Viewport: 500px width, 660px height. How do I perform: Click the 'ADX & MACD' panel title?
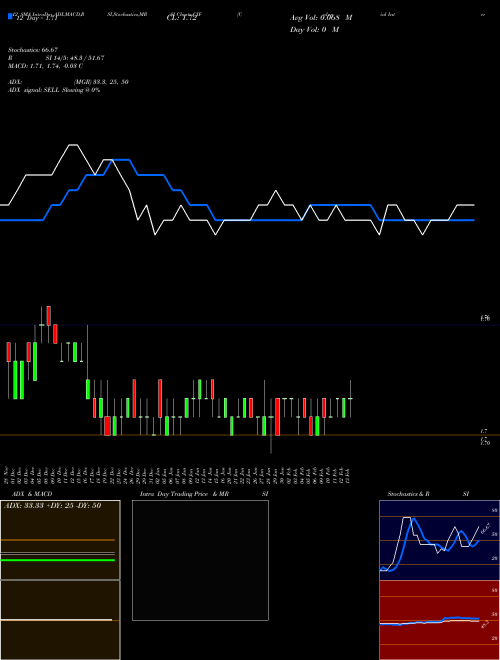pyautogui.click(x=32, y=494)
